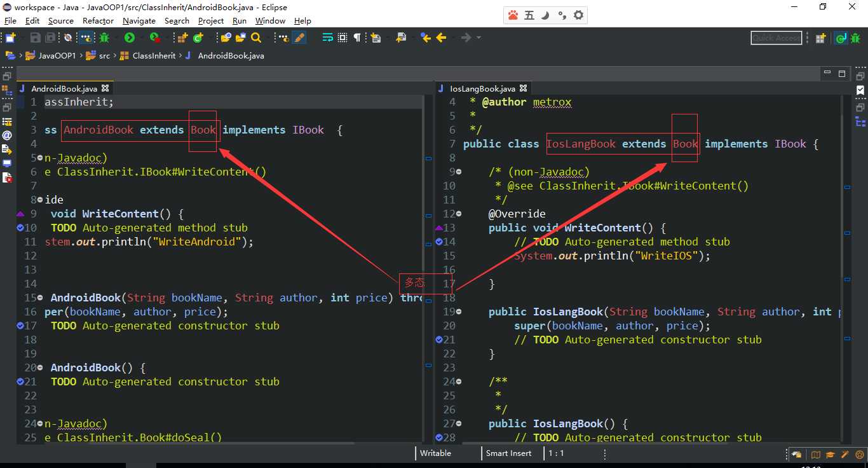Click Smart Insert in the status bar
868x468 pixels.
point(509,453)
